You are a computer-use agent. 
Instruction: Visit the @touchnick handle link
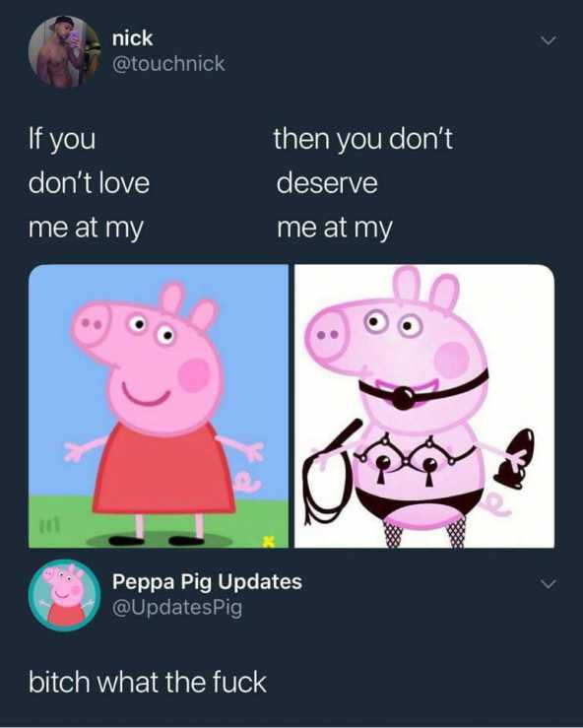pyautogui.click(x=169, y=64)
